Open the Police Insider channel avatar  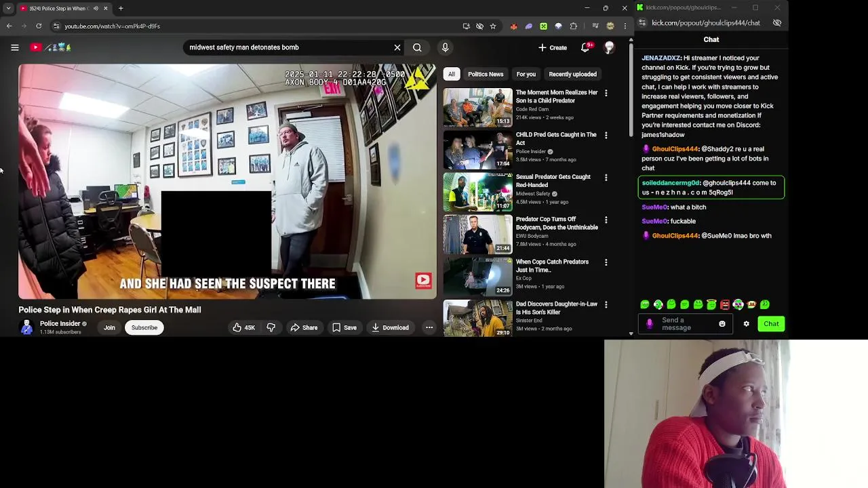(26, 328)
